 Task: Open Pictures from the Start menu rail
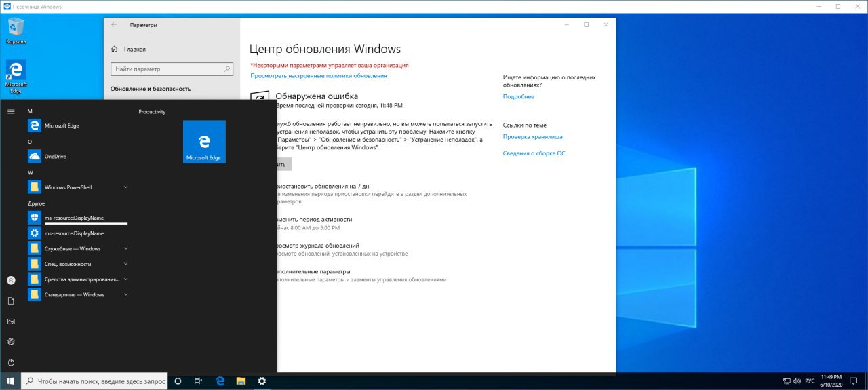point(11,321)
